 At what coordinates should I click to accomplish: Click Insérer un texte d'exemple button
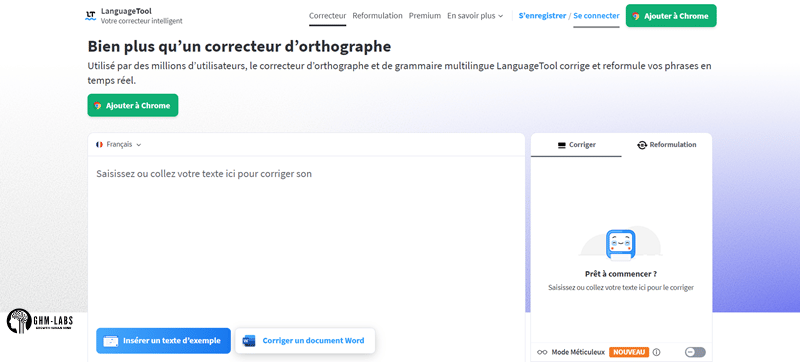[x=163, y=341]
